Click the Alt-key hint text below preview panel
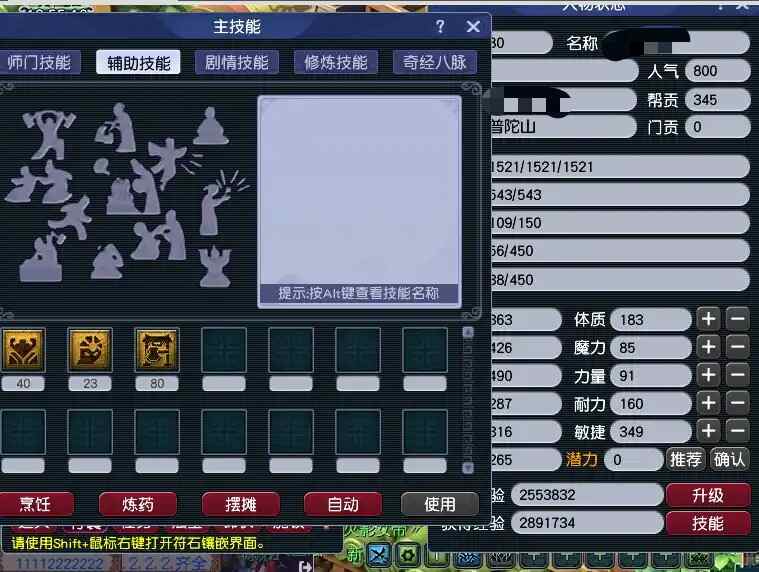 (359, 293)
